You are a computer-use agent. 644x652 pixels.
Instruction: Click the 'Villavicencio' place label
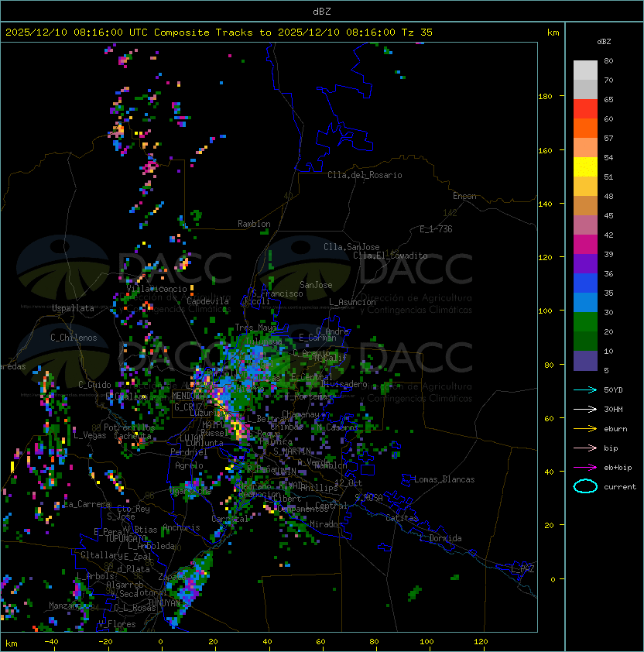tap(156, 289)
